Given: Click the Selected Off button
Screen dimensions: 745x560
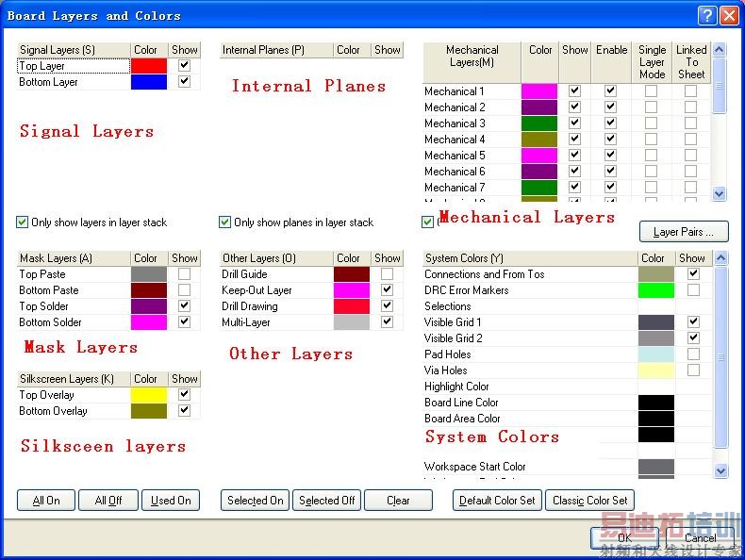Looking at the screenshot, I should 327,501.
